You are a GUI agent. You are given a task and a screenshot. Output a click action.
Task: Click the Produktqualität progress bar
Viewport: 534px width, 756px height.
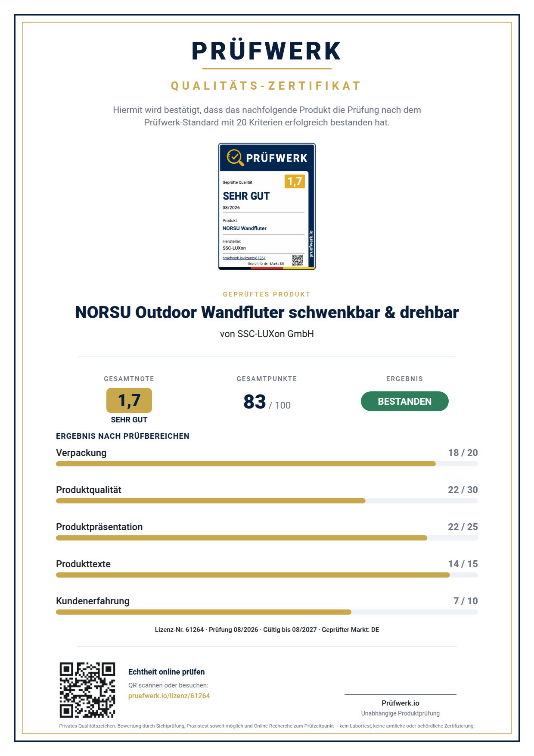267,501
